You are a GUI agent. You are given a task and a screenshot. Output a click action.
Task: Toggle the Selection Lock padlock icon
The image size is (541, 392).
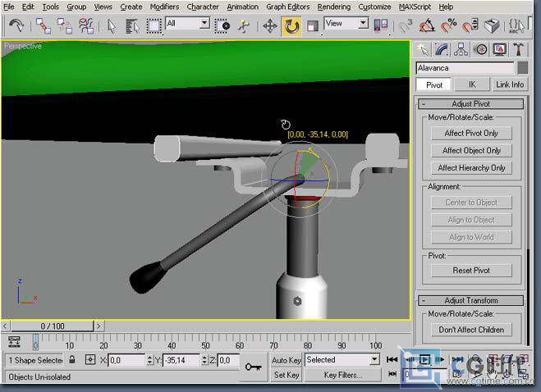click(x=71, y=360)
